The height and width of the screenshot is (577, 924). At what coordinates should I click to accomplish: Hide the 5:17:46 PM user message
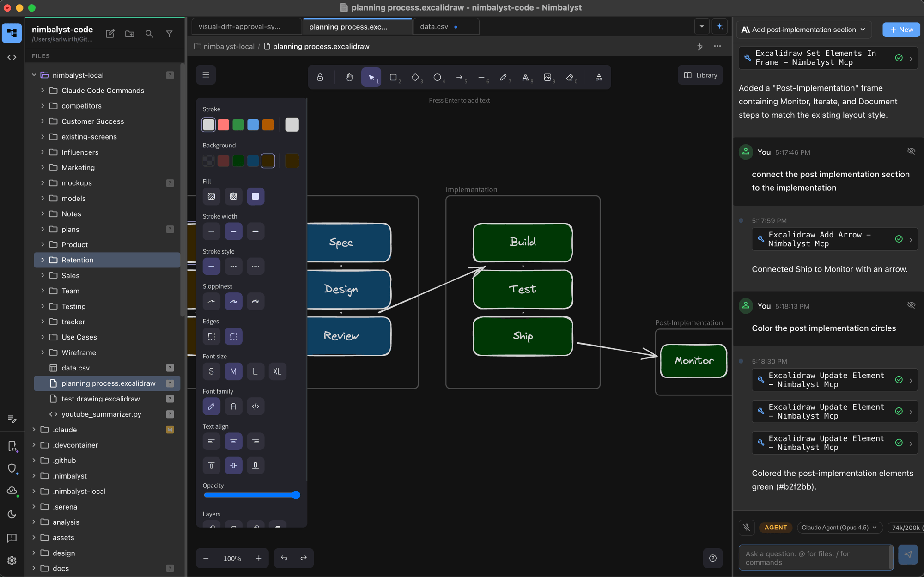(x=911, y=151)
